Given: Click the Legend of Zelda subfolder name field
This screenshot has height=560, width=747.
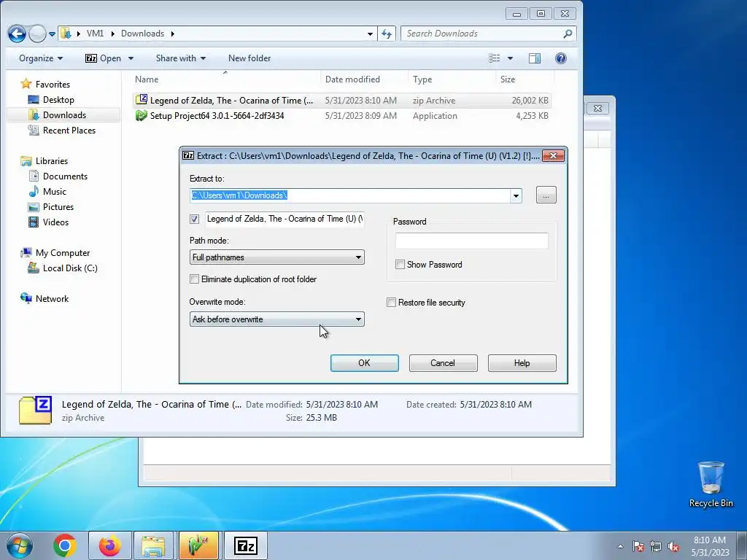Looking at the screenshot, I should (x=285, y=219).
